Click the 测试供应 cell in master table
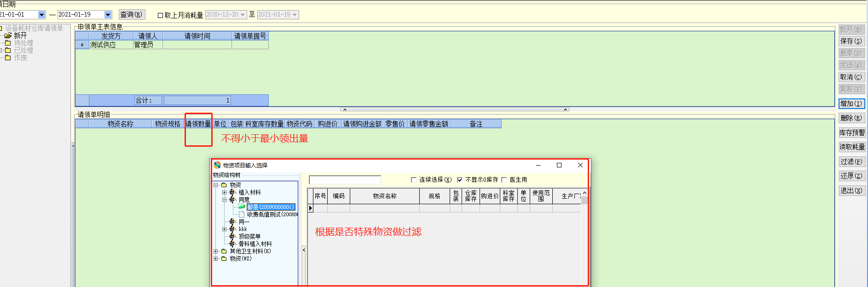Screen dimensions: 868x287 [111, 45]
